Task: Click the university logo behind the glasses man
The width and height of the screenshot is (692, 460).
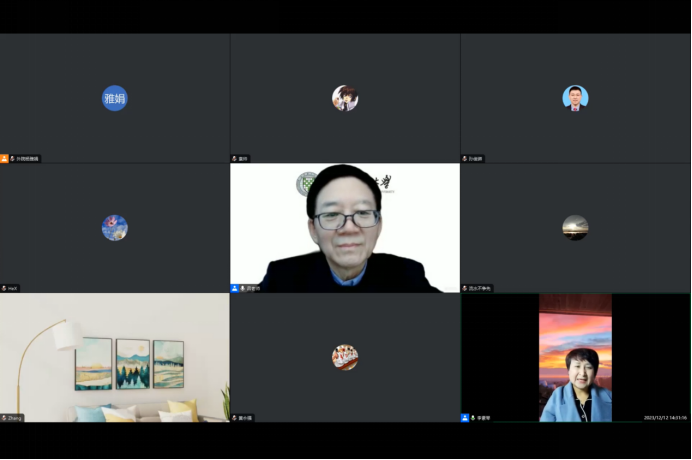Action: click(x=305, y=182)
